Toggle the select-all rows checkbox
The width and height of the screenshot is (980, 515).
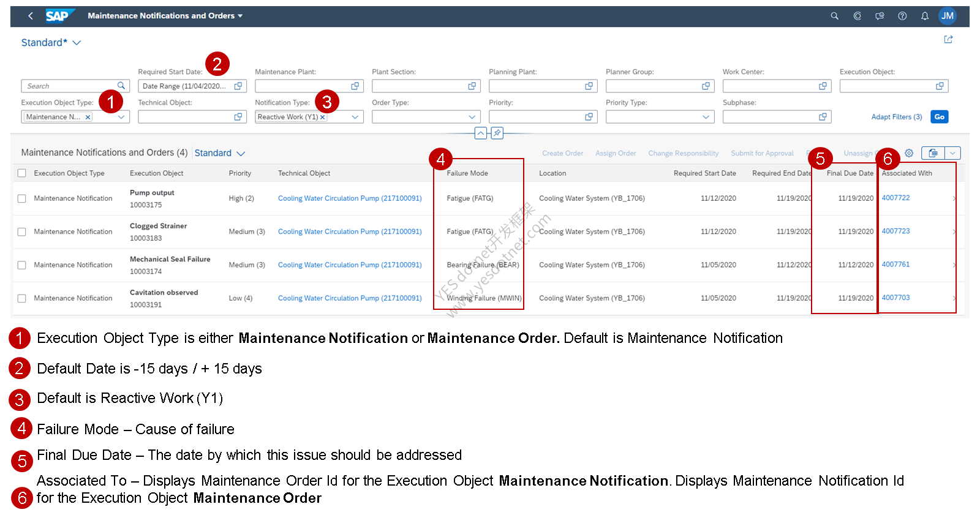[x=22, y=173]
